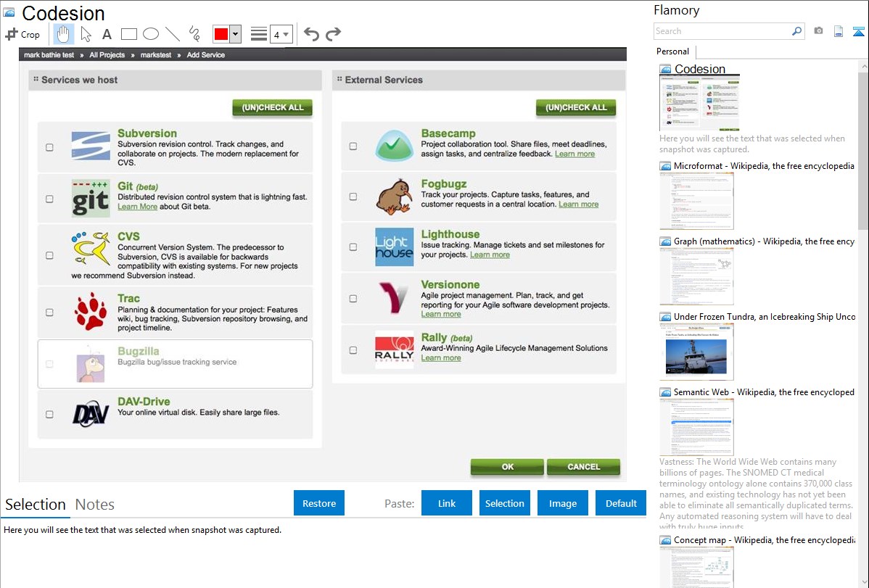Screen dimensions: 869x588
Task: Choose the arrow pointer selection tool
Action: pos(86,34)
